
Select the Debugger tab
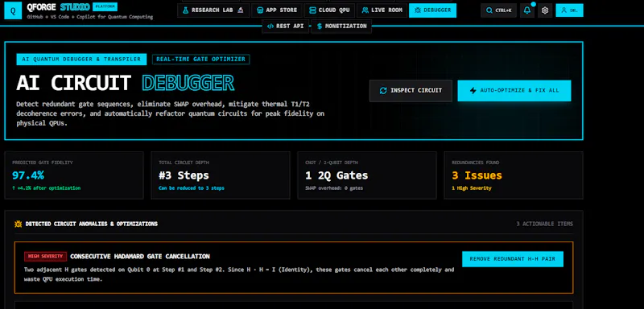pos(432,10)
